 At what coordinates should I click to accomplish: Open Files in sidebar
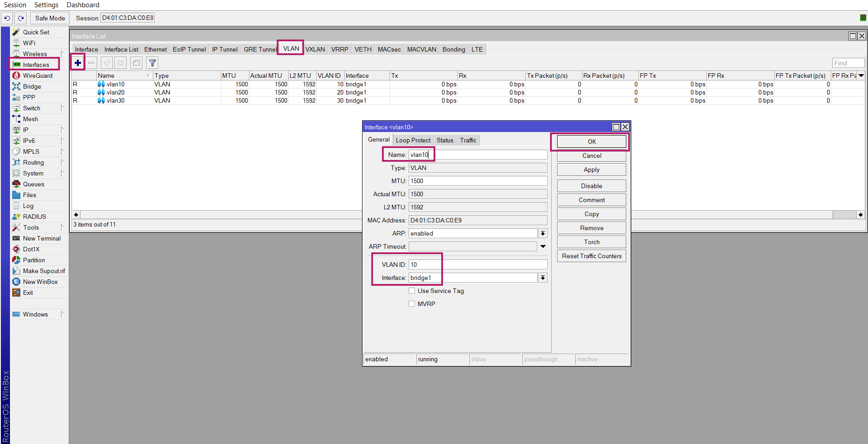pos(29,195)
